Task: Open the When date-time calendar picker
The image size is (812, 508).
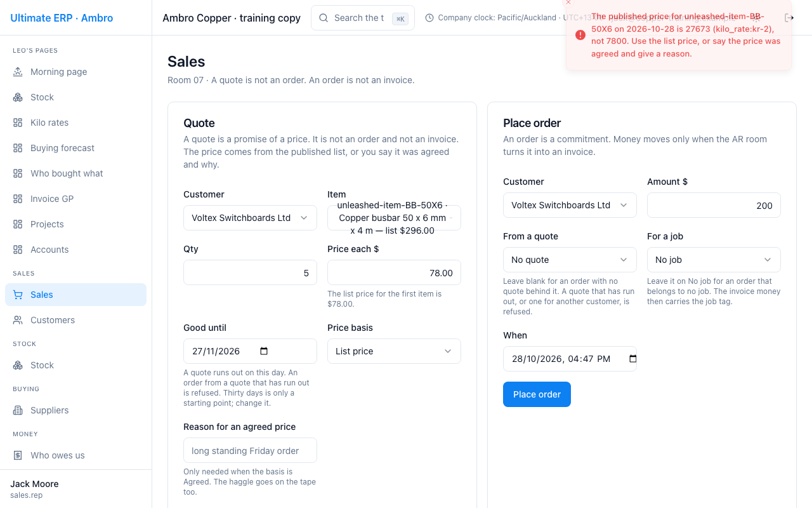Action: tap(632, 359)
